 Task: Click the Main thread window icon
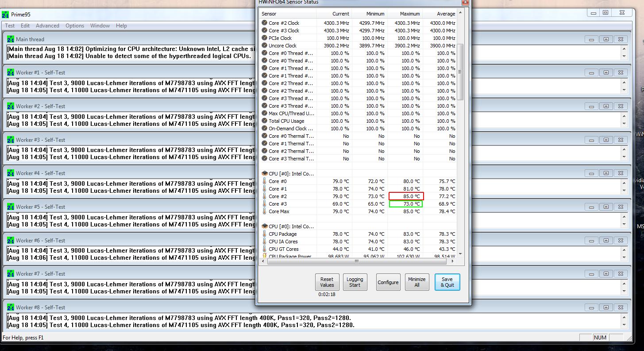coord(11,39)
